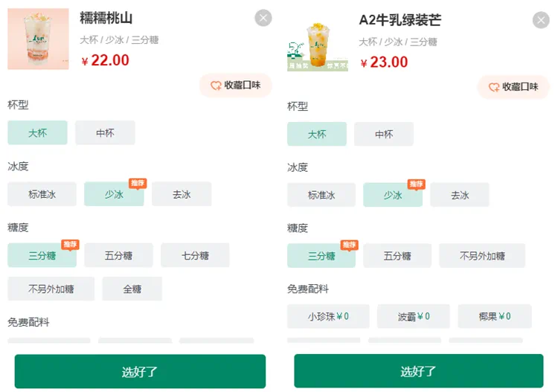Viewport: 558px width, 392px height.
Task: Confirm A2牛乳绿装芒 with 选好了 button
Action: click(x=418, y=371)
